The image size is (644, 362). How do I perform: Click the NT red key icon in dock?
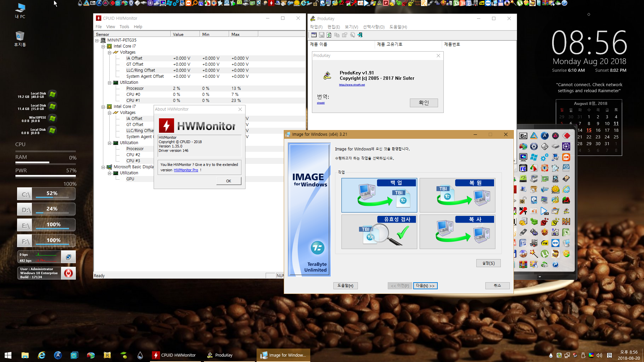pos(523,211)
